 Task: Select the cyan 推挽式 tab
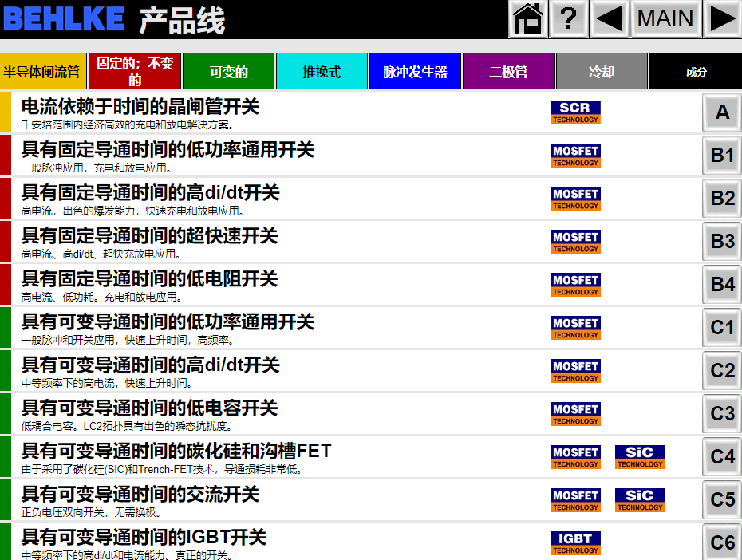click(322, 72)
